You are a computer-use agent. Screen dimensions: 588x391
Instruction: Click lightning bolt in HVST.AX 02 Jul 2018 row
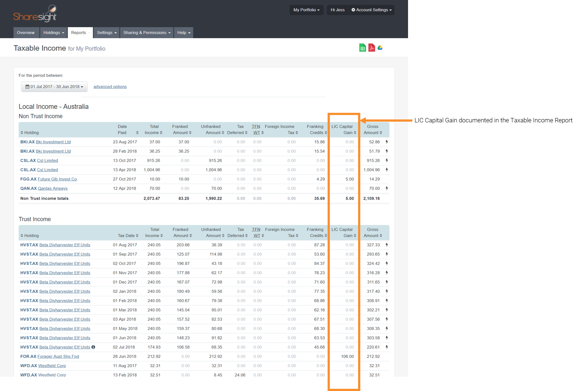click(x=387, y=347)
